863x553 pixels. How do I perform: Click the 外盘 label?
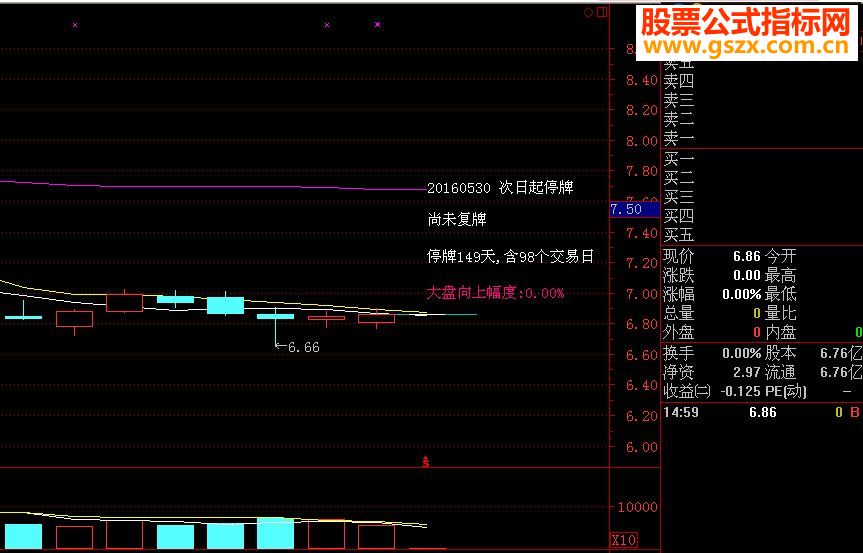pyautogui.click(x=679, y=332)
